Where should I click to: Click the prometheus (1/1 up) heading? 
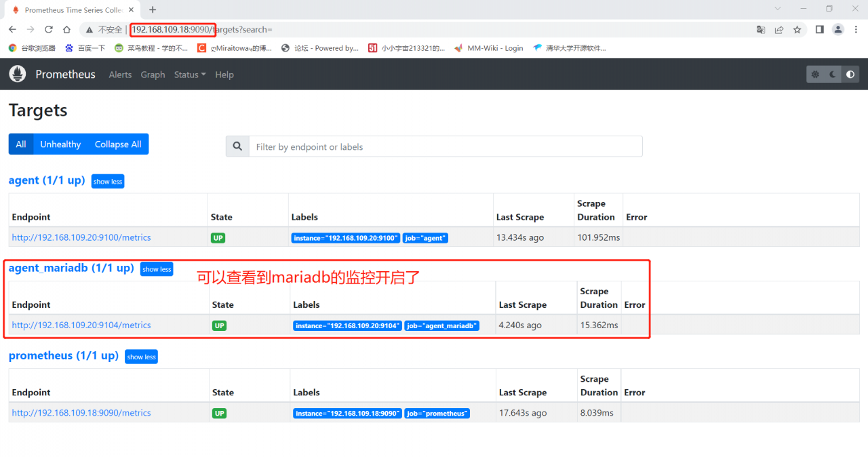(x=64, y=355)
